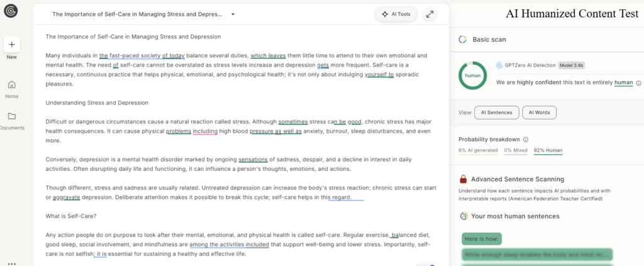Open the three-dots more menu in the sidebar
The height and width of the screenshot is (266, 644).
[x=11, y=263]
